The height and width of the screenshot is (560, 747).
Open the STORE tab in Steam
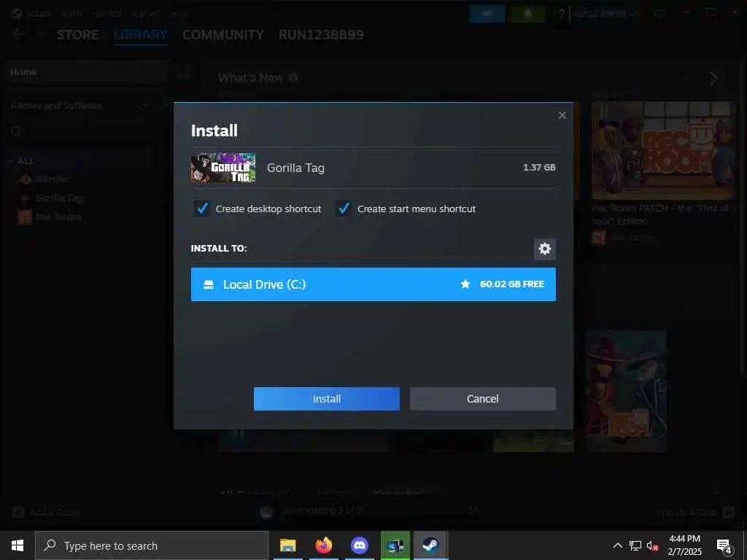(x=77, y=35)
